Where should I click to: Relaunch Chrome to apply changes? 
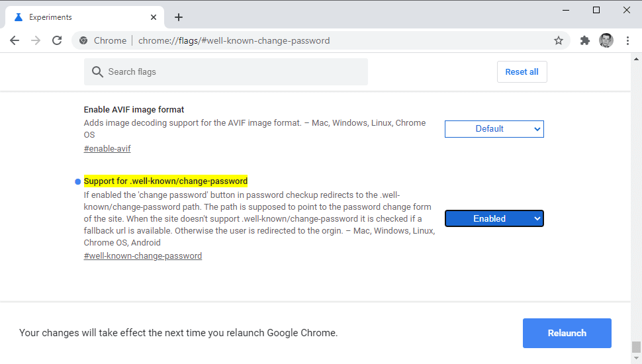[x=567, y=334]
